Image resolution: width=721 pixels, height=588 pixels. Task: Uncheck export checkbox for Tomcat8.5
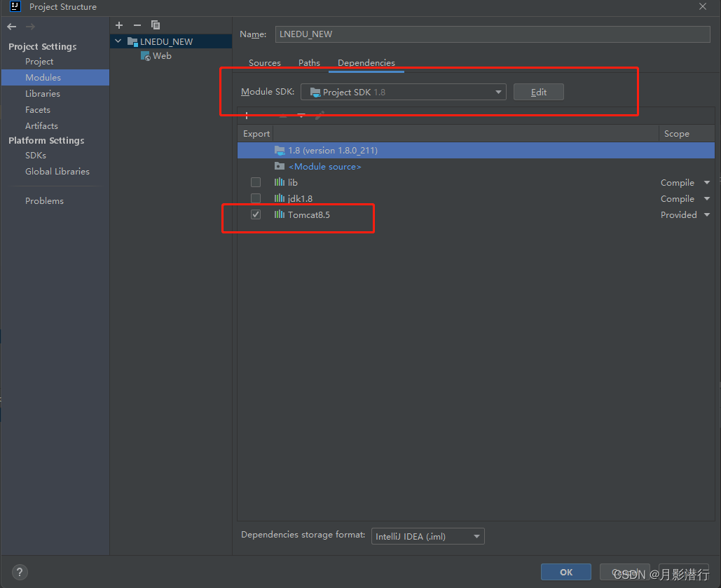click(256, 214)
